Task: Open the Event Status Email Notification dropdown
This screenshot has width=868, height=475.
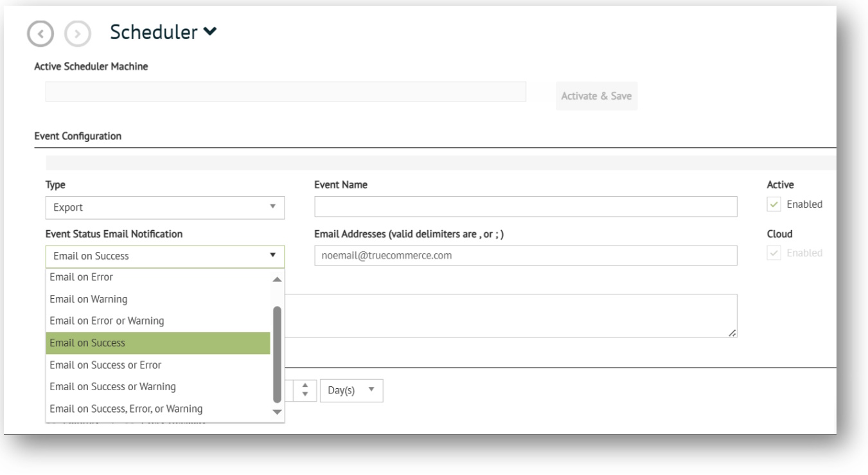Action: 164,256
